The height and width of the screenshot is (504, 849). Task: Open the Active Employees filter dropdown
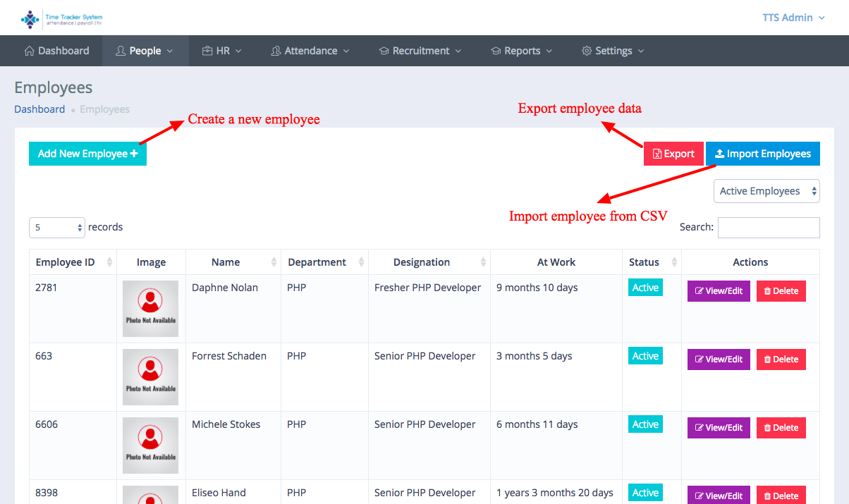(766, 191)
